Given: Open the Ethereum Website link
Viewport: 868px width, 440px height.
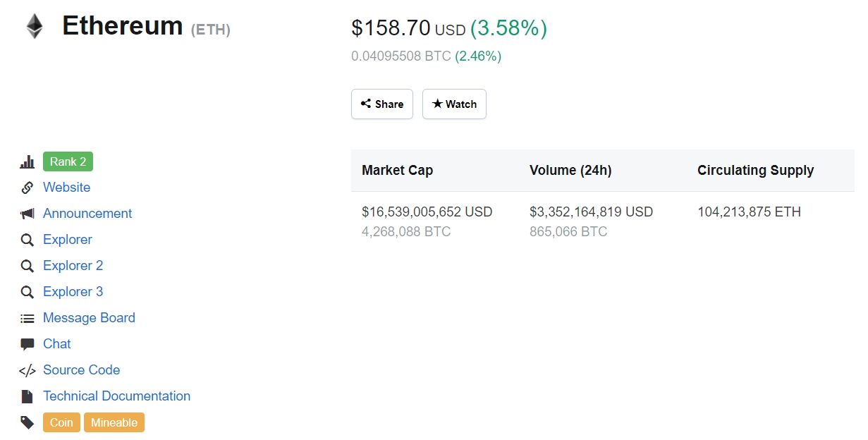Looking at the screenshot, I should (x=66, y=188).
